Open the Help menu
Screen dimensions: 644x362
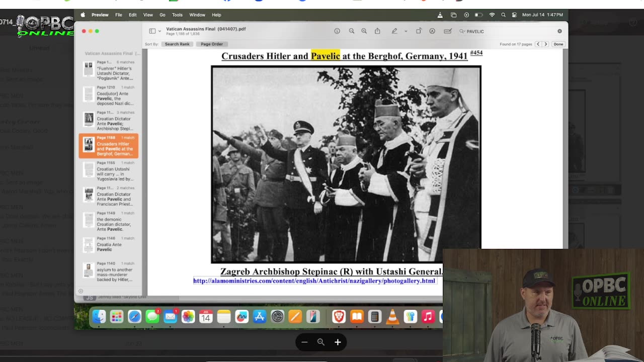click(216, 15)
